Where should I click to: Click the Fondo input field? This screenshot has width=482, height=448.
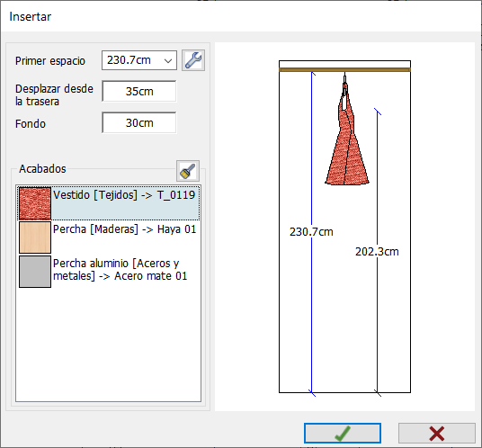coord(139,123)
